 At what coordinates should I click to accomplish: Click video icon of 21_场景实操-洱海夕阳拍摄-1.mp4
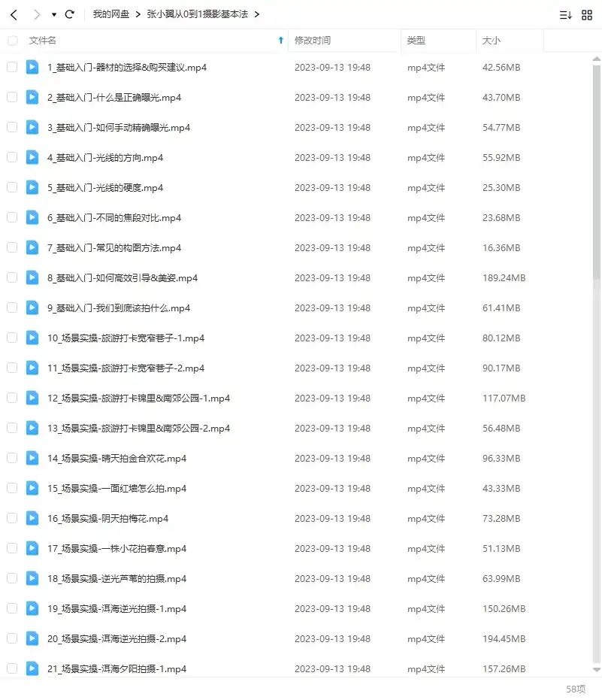pyautogui.click(x=32, y=668)
